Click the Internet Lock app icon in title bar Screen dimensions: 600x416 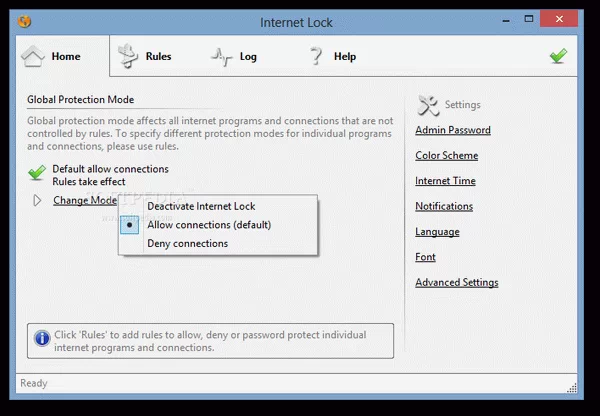tap(24, 21)
